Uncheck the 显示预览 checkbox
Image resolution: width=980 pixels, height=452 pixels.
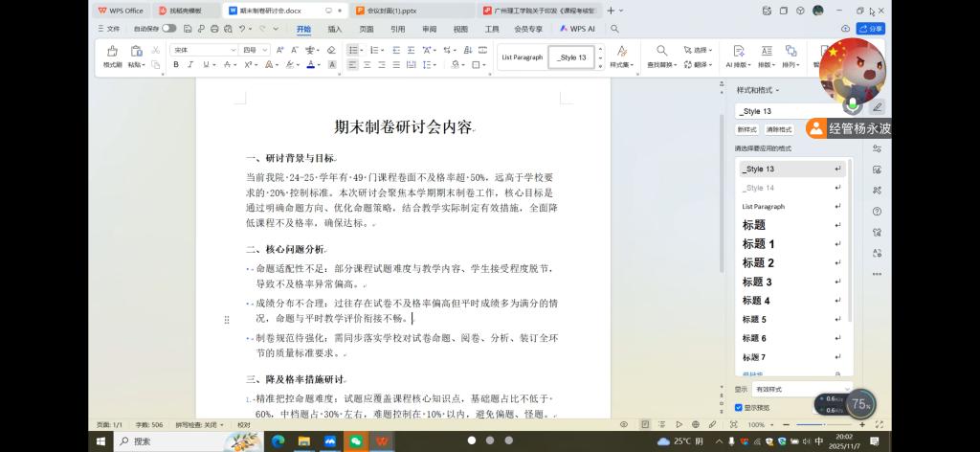[738, 407]
